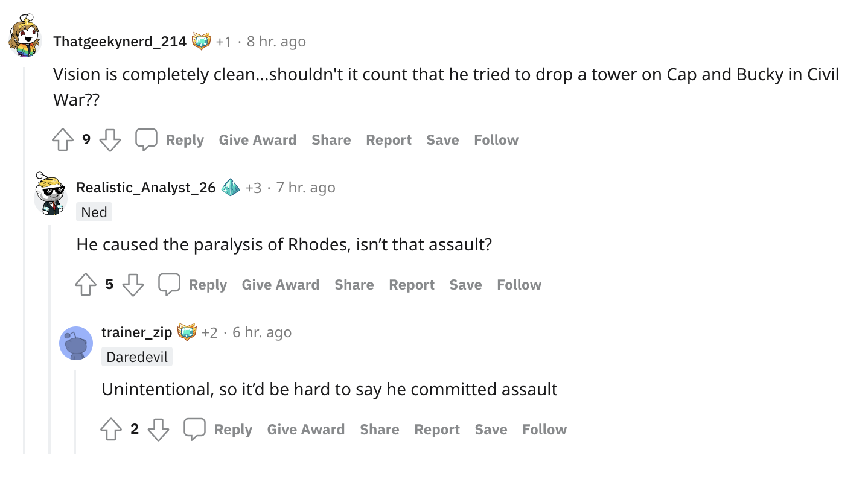Click award badge next to trainer_zip
Viewport: 868px width, 479px height.
click(187, 332)
